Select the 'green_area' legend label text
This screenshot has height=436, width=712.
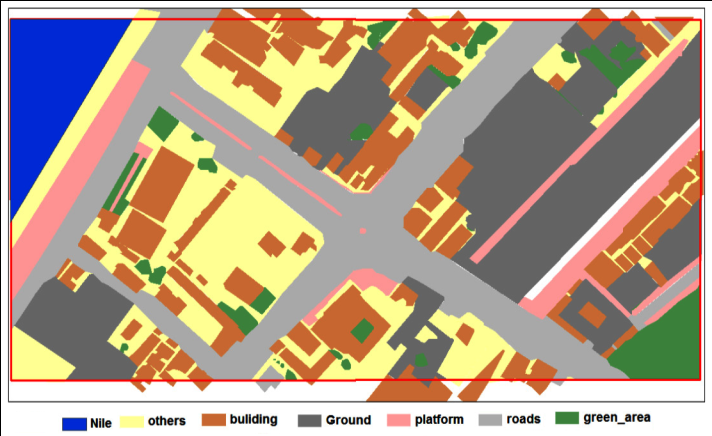617,419
